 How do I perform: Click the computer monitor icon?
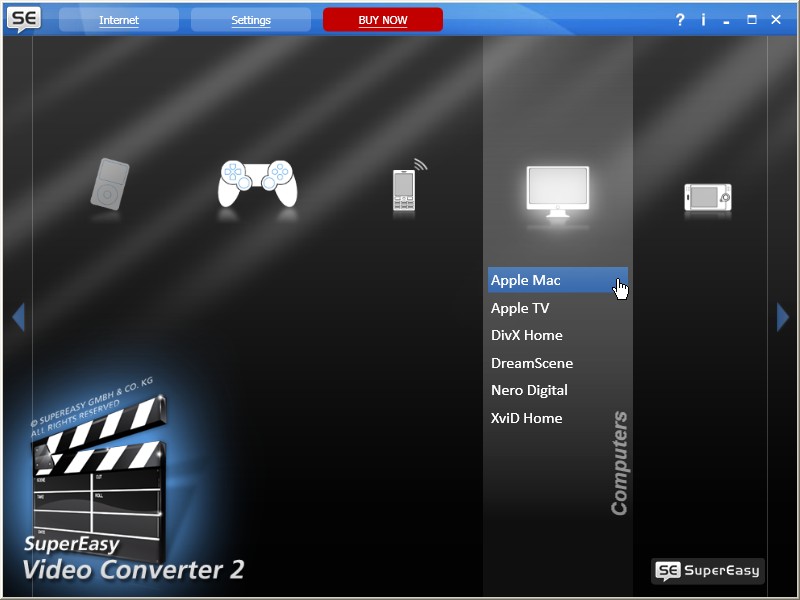(x=558, y=191)
